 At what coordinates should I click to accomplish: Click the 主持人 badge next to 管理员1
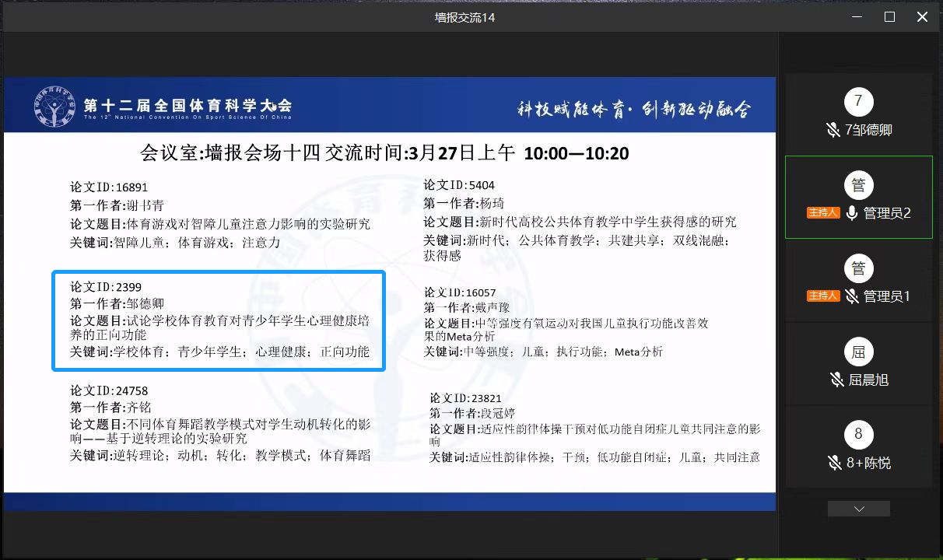[x=823, y=296]
